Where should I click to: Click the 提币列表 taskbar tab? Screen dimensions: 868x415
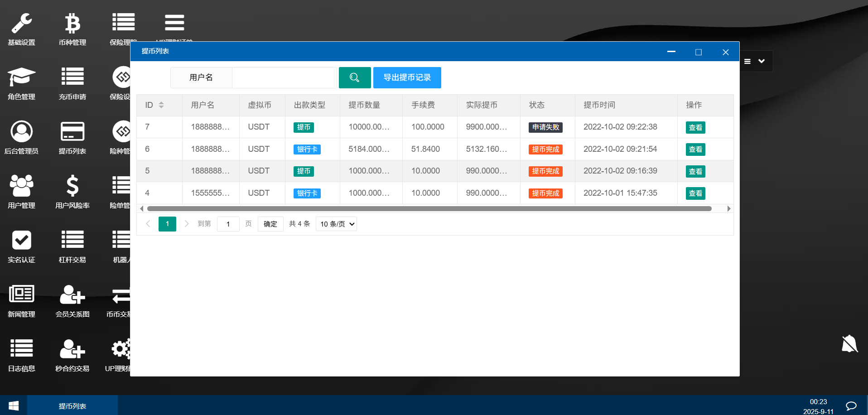click(x=72, y=405)
